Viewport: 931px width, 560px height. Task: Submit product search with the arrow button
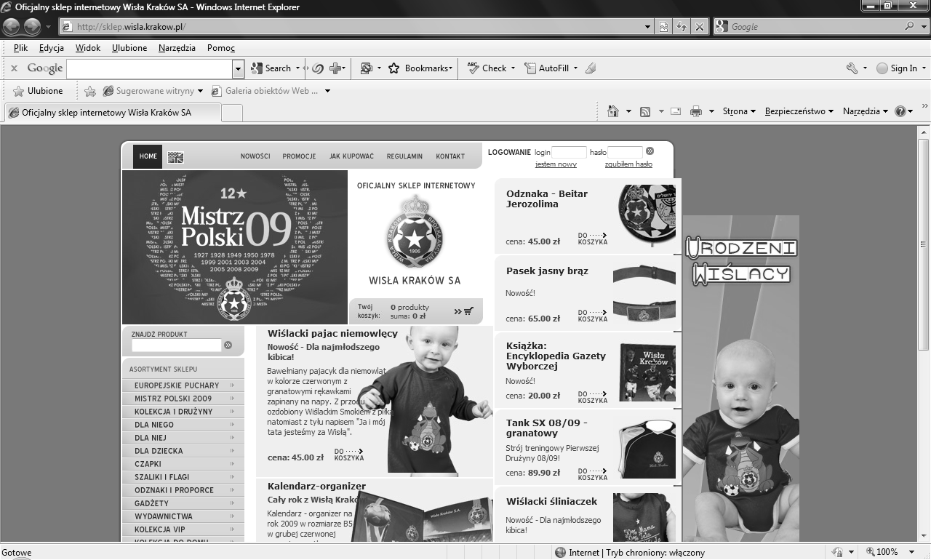pos(228,345)
